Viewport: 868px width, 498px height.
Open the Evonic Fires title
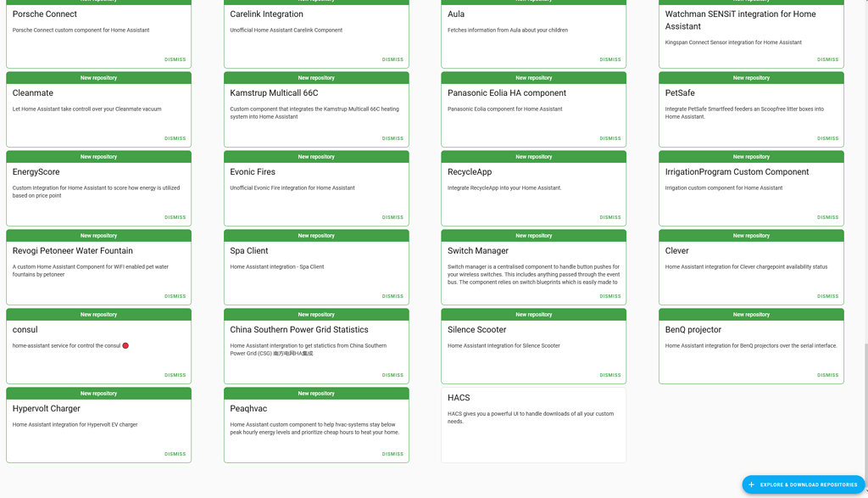click(x=253, y=171)
